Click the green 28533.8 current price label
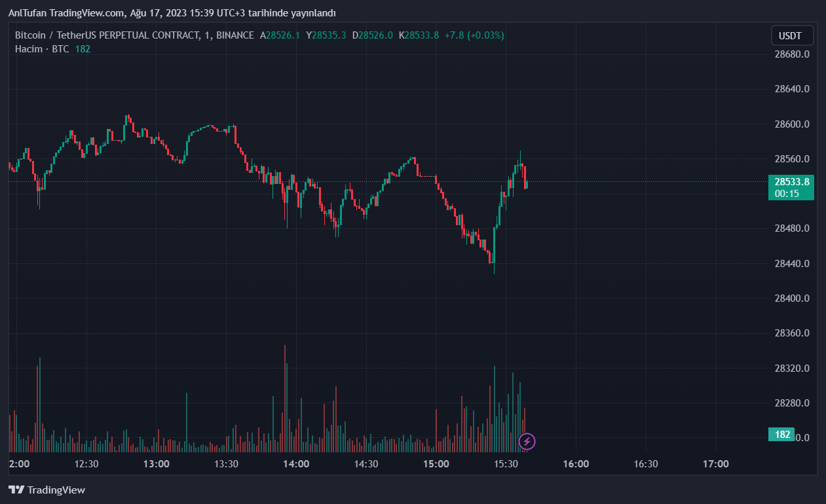 tap(791, 182)
